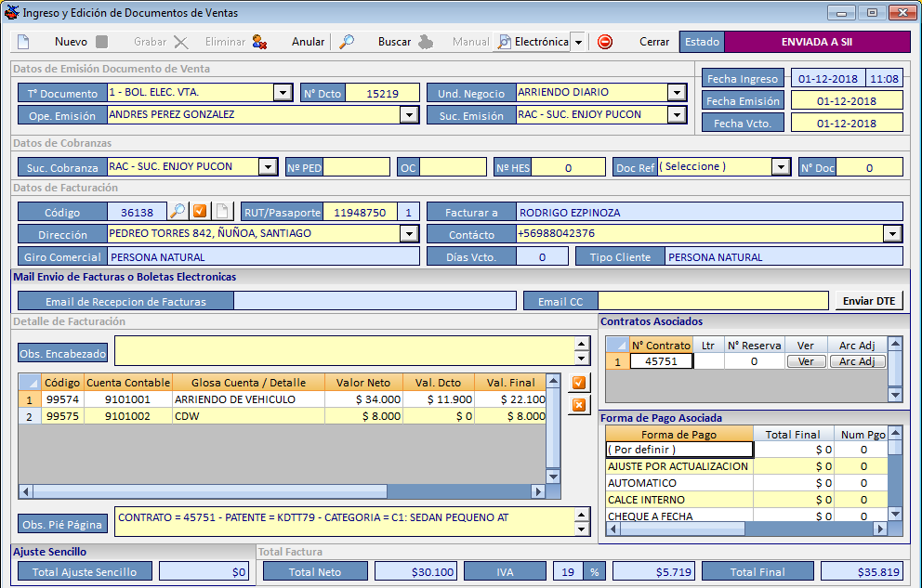Open the Doc Ref dropdown selector

780,167
